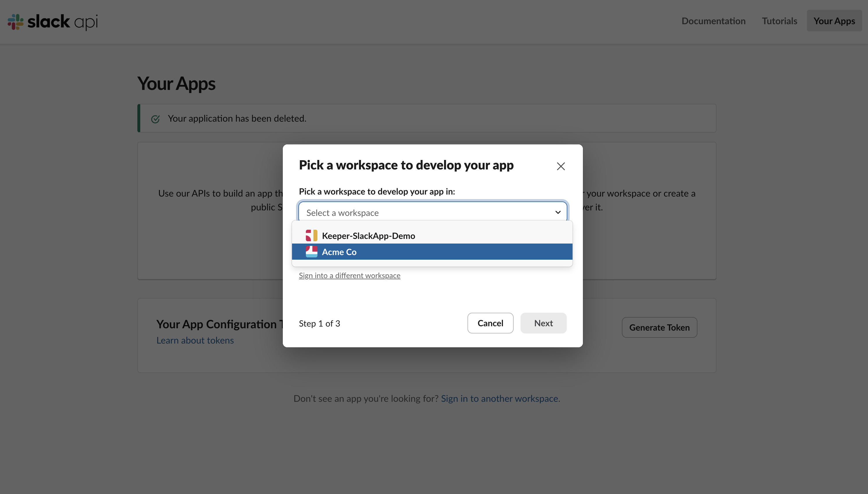Open the Learn about tokens link

pos(195,340)
